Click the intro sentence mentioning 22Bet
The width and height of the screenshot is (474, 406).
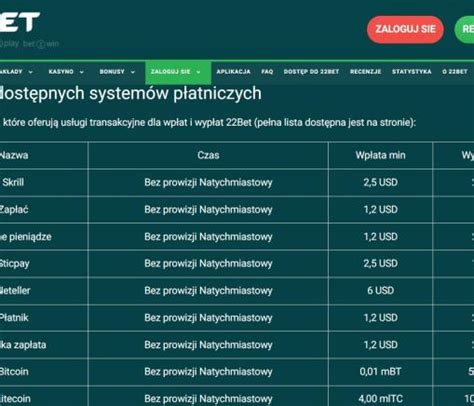coord(209,123)
